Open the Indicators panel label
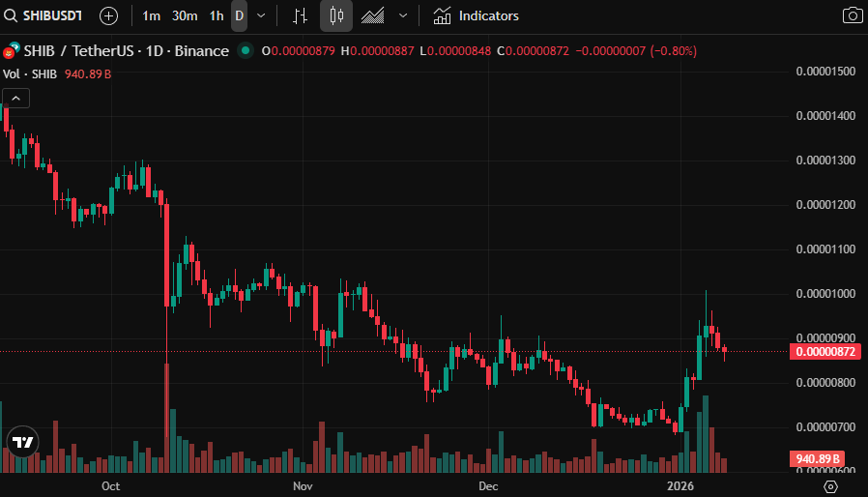The image size is (868, 497). tap(488, 15)
